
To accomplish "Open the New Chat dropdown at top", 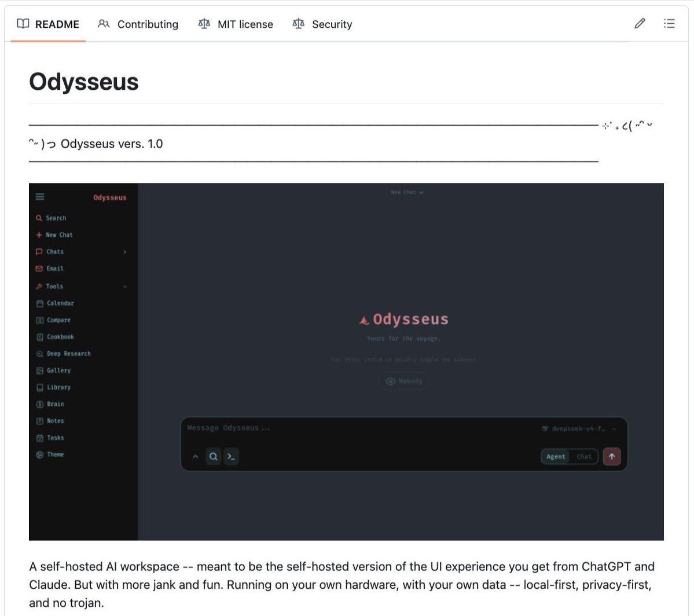I will click(407, 192).
